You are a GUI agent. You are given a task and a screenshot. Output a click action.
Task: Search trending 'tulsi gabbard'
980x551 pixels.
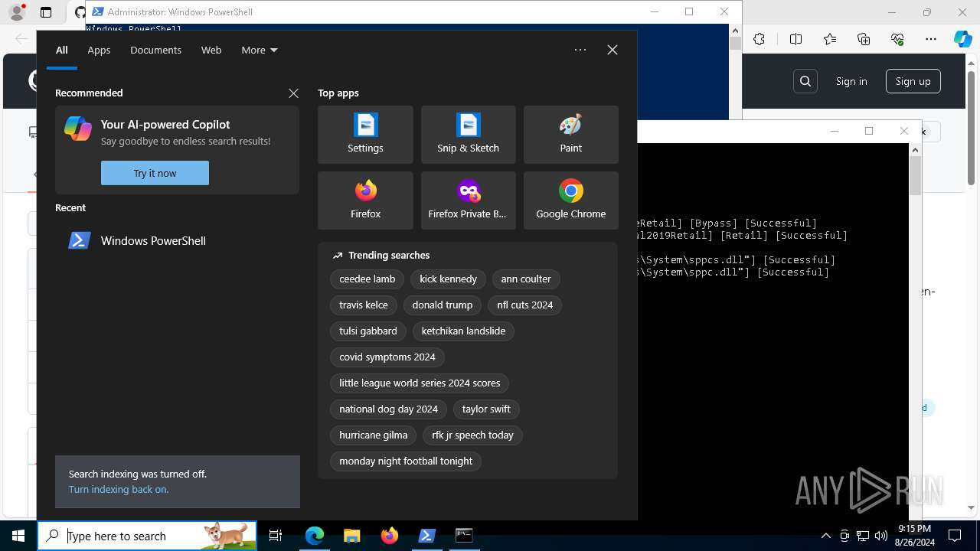pos(368,331)
